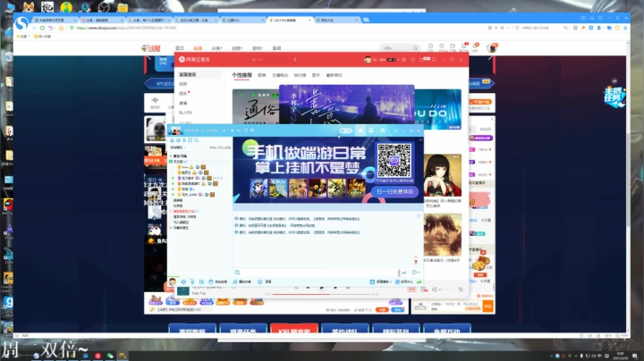Select the 排行榜 tab in NetEase Music
644x361 pixels.
[300, 75]
